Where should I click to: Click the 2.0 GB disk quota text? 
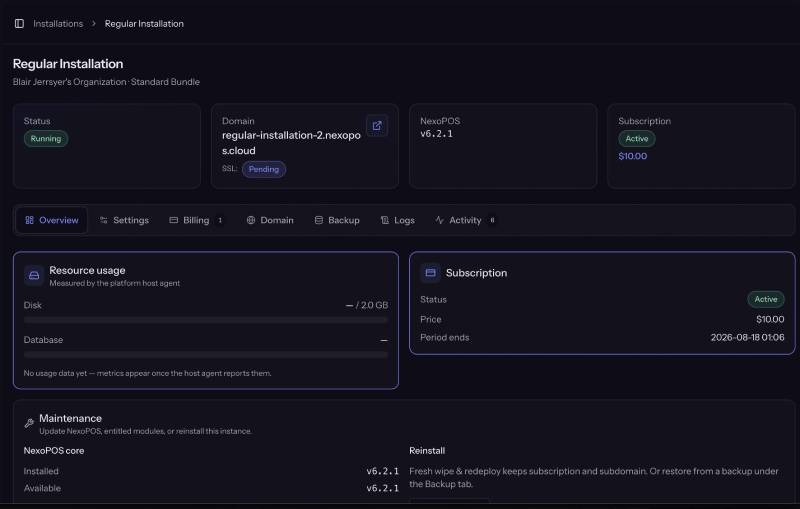374,305
